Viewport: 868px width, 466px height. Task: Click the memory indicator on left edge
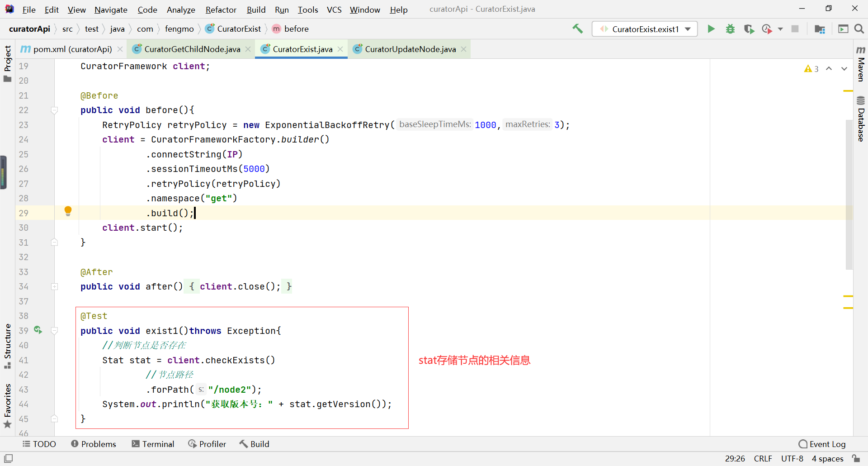pyautogui.click(x=3, y=172)
